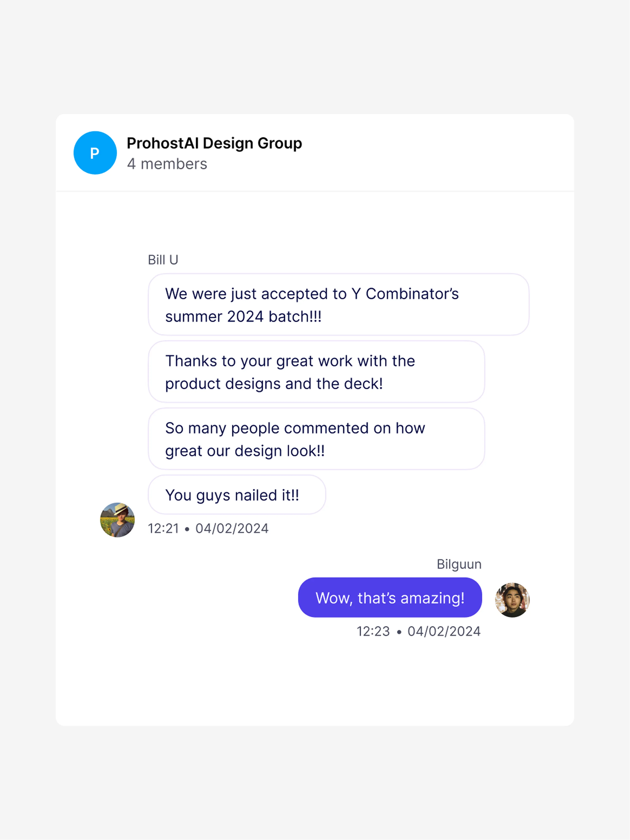The image size is (630, 840).
Task: Select the purple "Wow, that's amazing!" bubble
Action: click(x=390, y=598)
